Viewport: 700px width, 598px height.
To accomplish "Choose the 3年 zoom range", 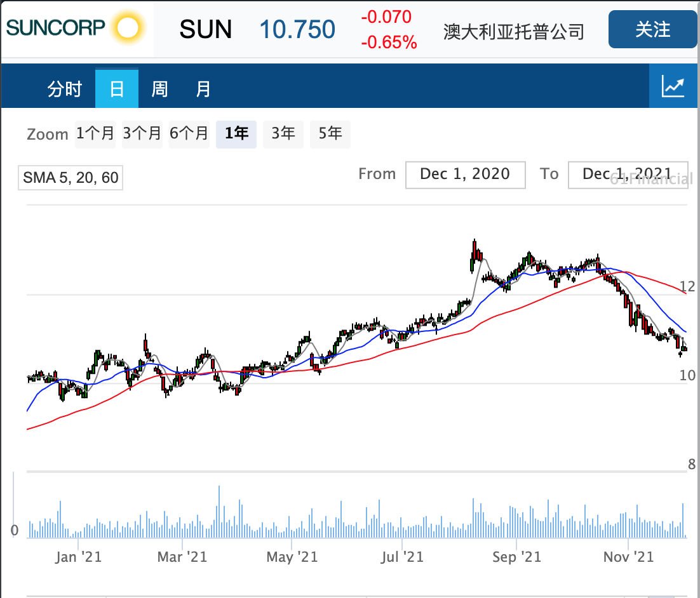I will point(283,133).
